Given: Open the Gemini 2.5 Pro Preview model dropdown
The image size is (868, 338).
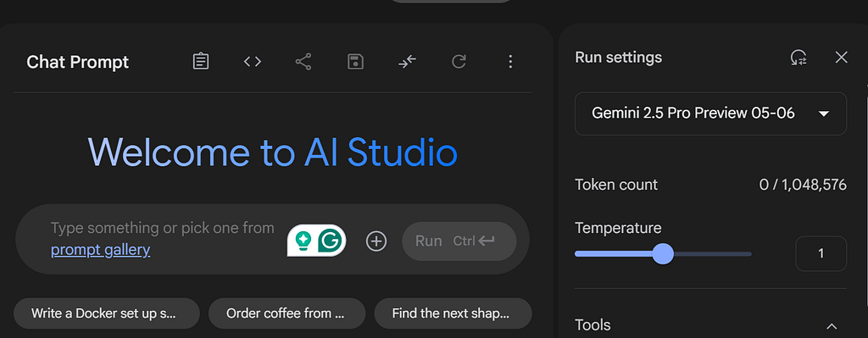Looking at the screenshot, I should (x=711, y=114).
